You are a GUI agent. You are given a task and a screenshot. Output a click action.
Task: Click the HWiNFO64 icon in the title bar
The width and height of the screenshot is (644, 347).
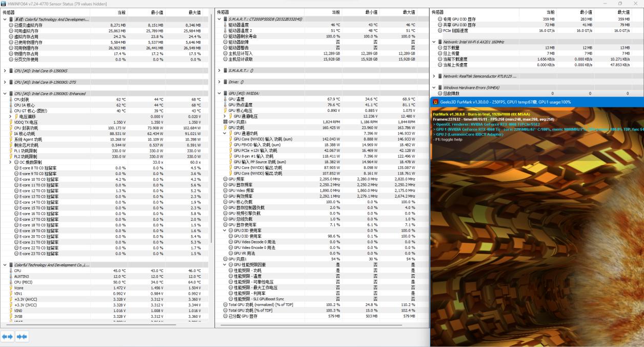click(4, 4)
